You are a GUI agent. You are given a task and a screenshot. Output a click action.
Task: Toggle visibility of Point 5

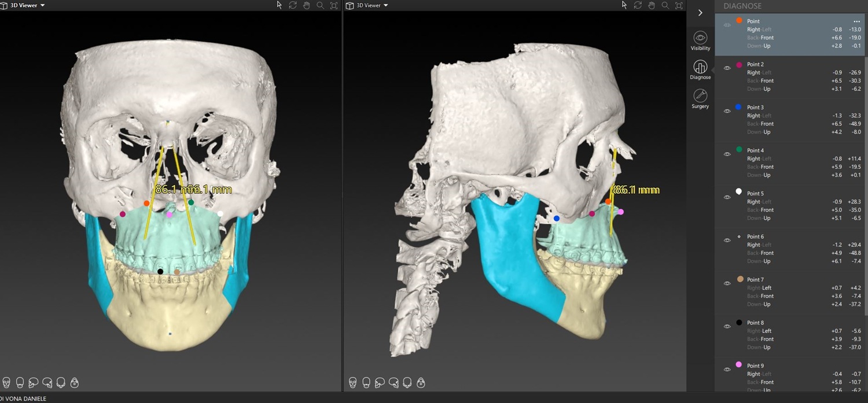[727, 197]
